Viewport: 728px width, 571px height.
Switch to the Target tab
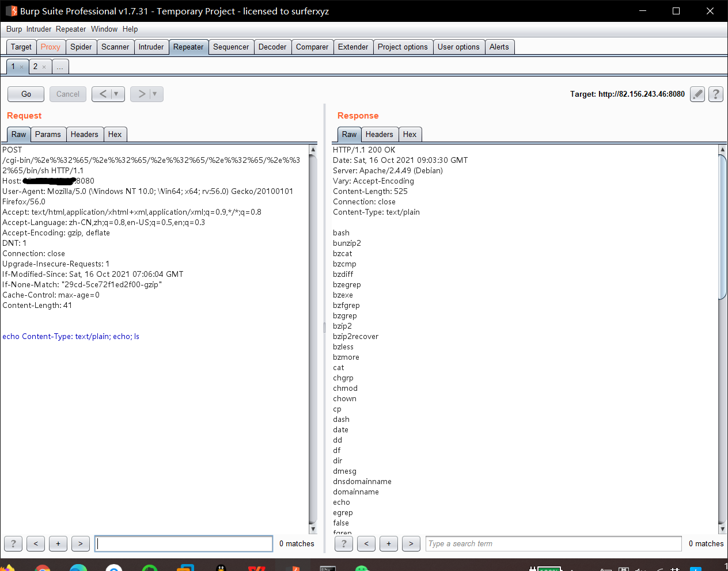pyautogui.click(x=21, y=47)
